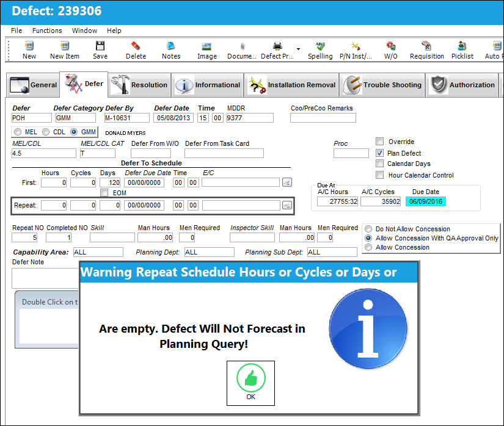The width and height of the screenshot is (504, 426).
Task: Open P/N Inst toolbar icon
Action: click(356, 46)
